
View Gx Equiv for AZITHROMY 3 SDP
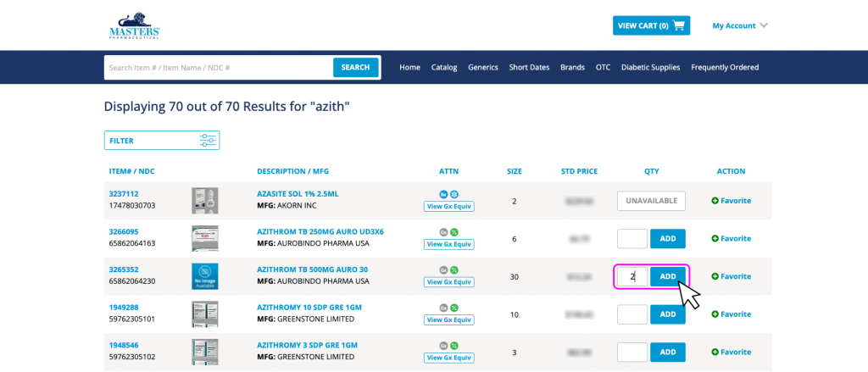tap(449, 357)
